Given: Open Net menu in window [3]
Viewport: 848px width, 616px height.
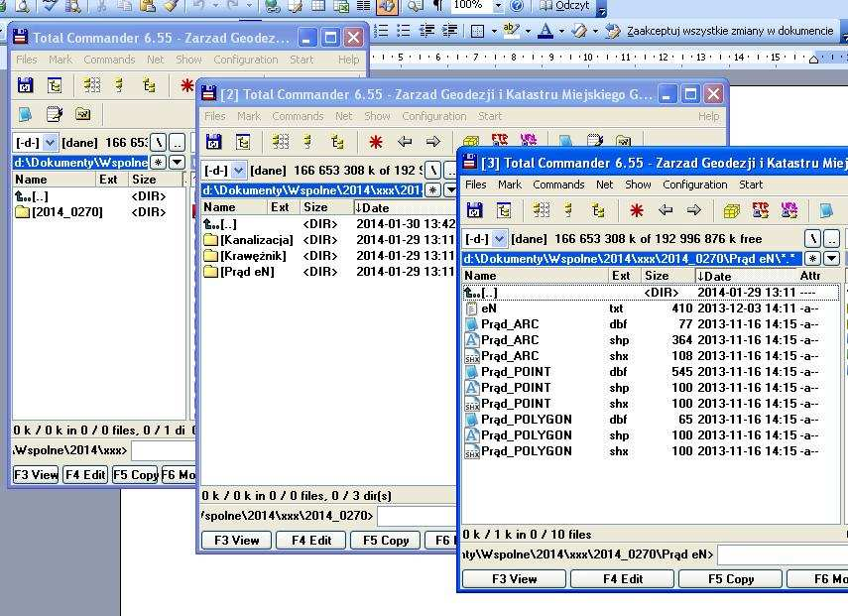Looking at the screenshot, I should (605, 185).
